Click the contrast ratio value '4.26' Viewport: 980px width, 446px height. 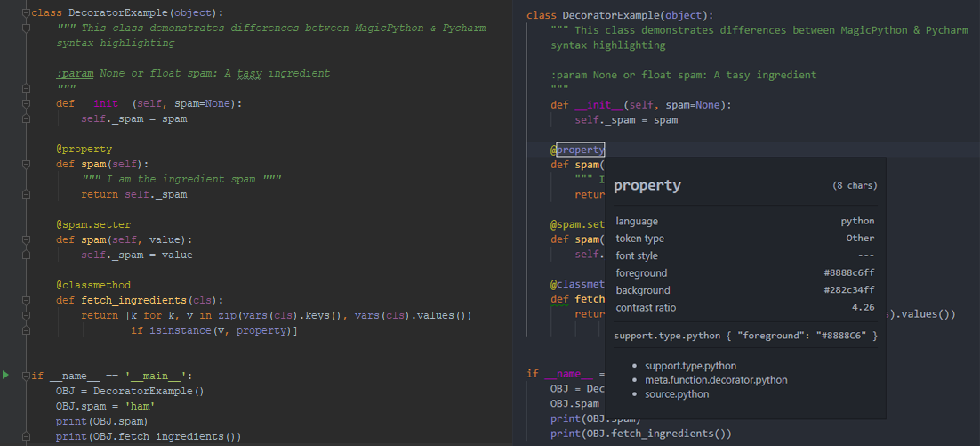coord(864,308)
